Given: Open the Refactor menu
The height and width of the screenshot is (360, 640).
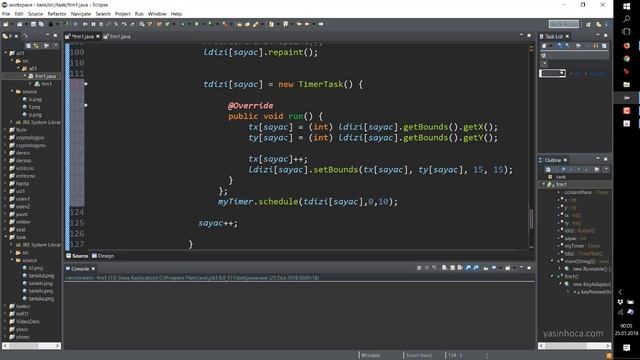Looking at the screenshot, I should click(x=57, y=13).
